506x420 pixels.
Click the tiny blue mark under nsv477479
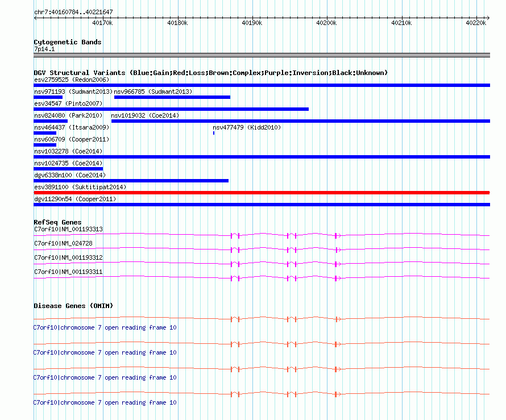coord(214,133)
